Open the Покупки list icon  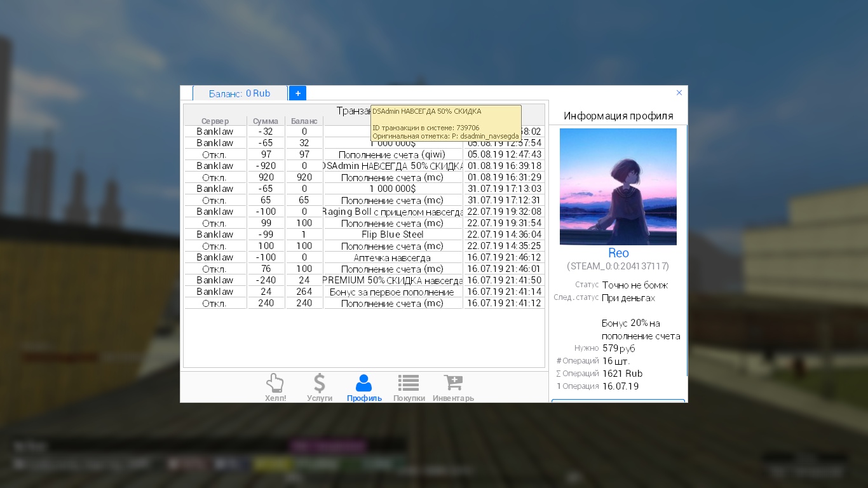409,388
